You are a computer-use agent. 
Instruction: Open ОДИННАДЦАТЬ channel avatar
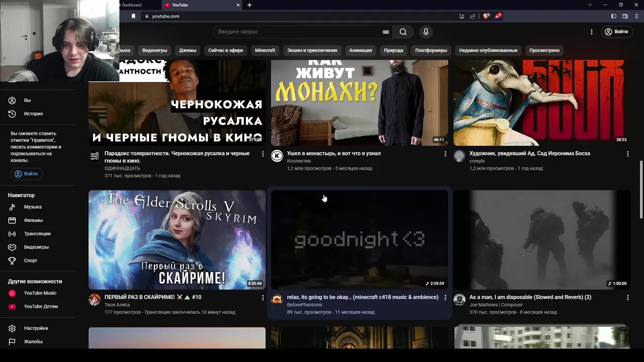point(94,156)
